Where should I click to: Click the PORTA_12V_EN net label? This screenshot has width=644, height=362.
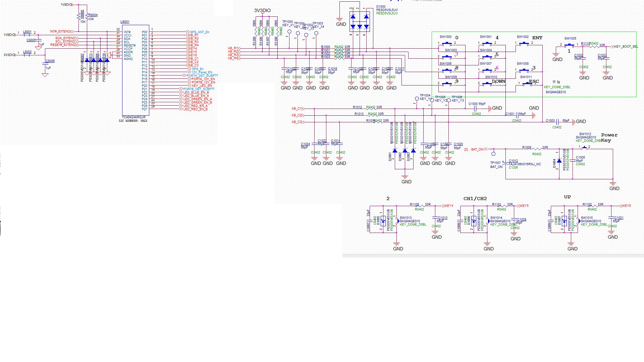click(203, 79)
